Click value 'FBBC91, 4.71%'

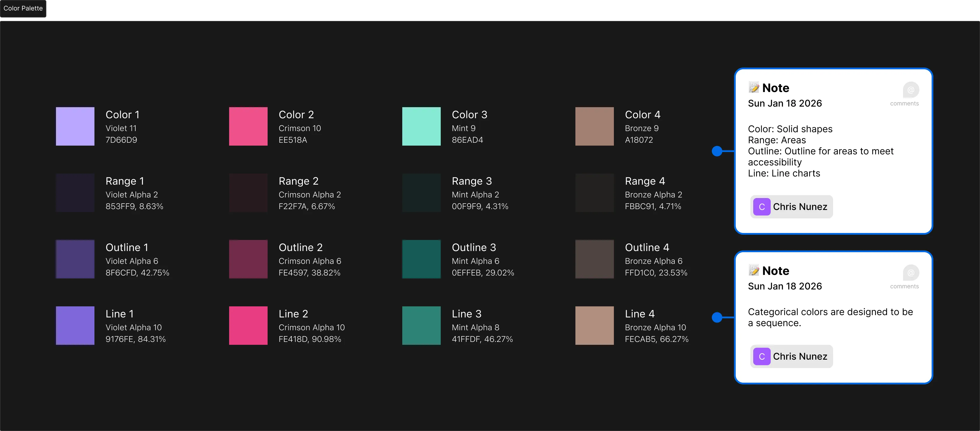pyautogui.click(x=653, y=206)
